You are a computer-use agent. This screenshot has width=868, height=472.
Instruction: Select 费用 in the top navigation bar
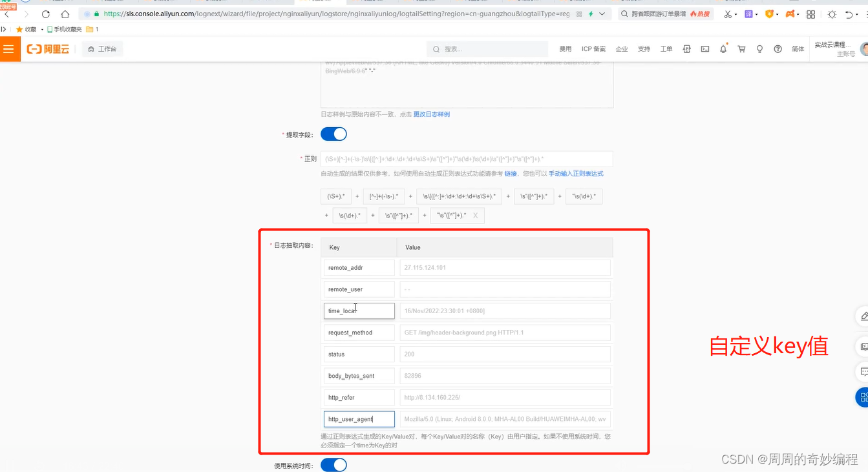coord(565,48)
